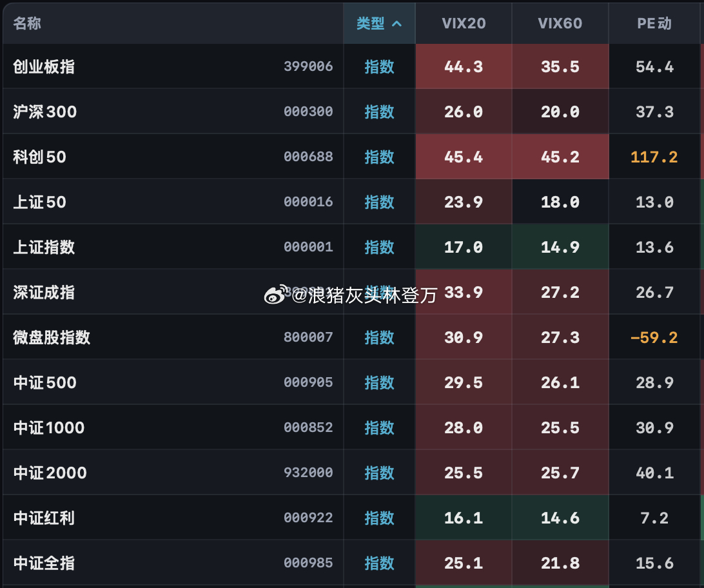704x588 pixels.
Task: Select the 沪深300 row name
Action: pyautogui.click(x=45, y=112)
